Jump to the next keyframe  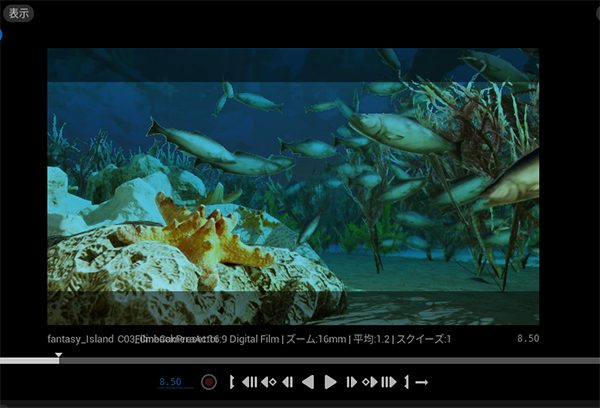coord(369,382)
